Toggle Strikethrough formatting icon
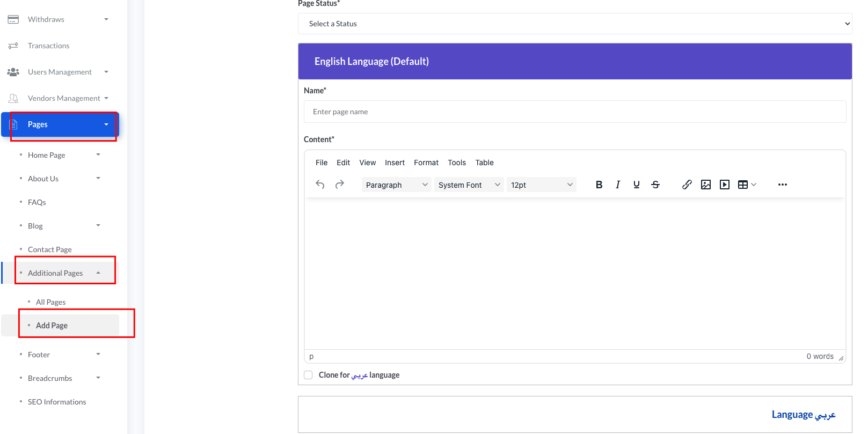This screenshot has width=868, height=434. 655,185
